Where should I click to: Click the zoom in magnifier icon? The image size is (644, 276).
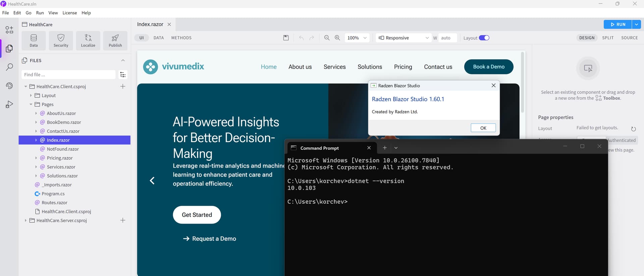click(x=337, y=38)
